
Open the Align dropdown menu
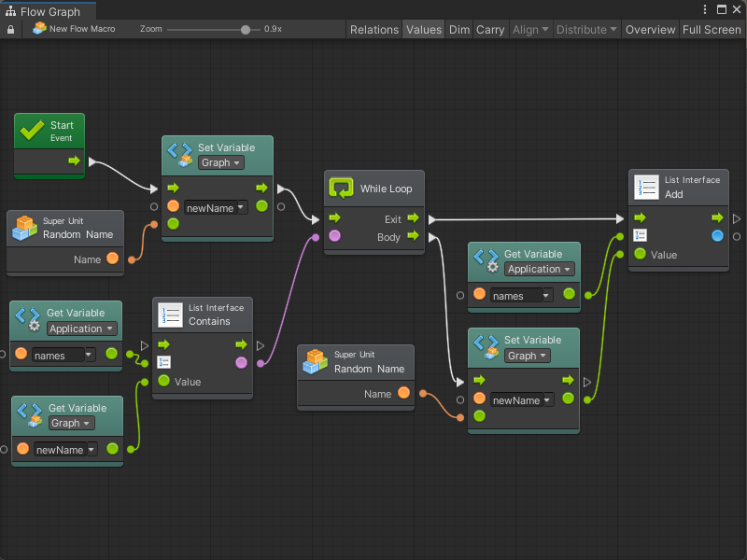tap(530, 29)
